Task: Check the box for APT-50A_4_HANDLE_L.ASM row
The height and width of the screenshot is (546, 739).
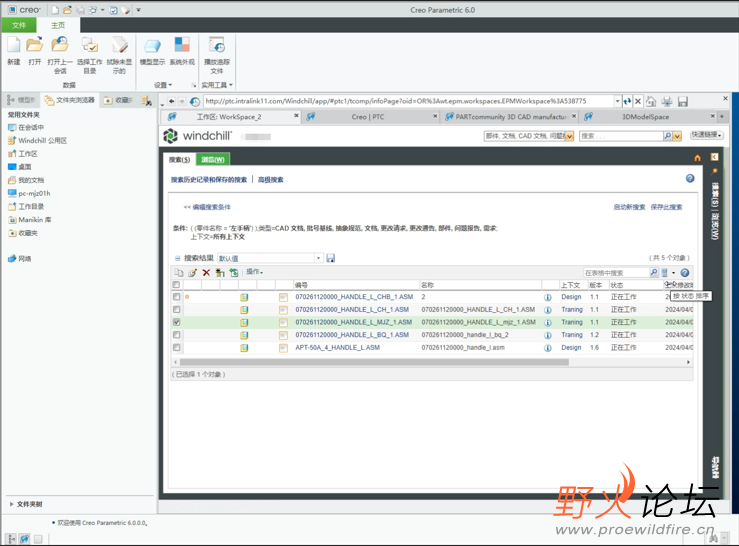Action: (176, 347)
